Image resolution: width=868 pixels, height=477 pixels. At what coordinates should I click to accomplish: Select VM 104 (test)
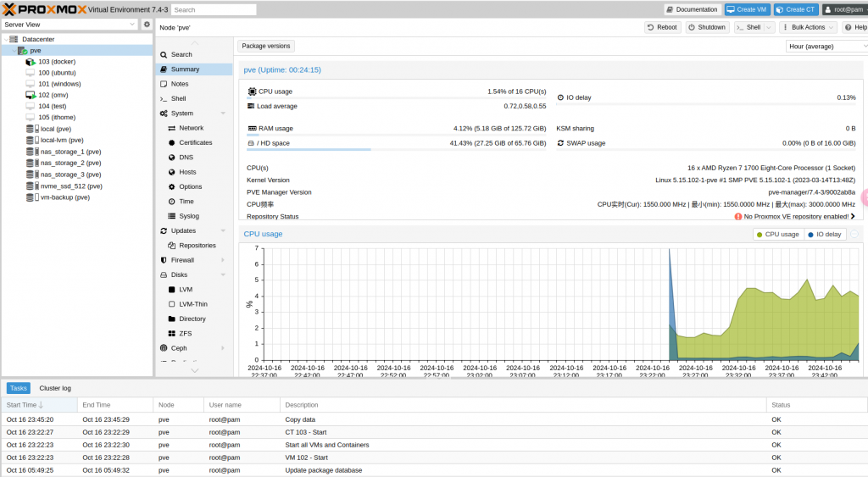(52, 106)
